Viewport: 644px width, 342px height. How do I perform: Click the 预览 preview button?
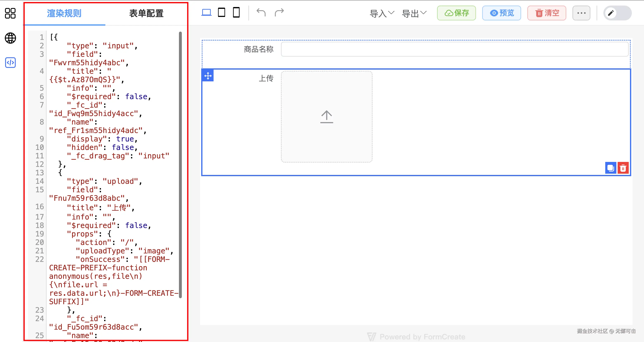pos(502,13)
